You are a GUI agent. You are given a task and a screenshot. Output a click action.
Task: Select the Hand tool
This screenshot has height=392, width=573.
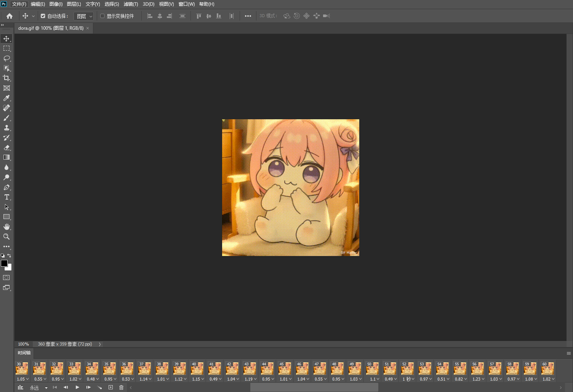tap(6, 227)
